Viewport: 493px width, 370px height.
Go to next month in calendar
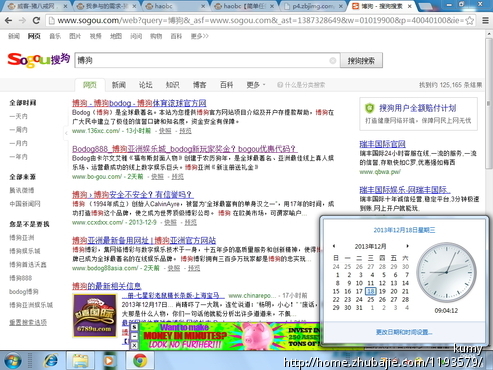[407, 246]
